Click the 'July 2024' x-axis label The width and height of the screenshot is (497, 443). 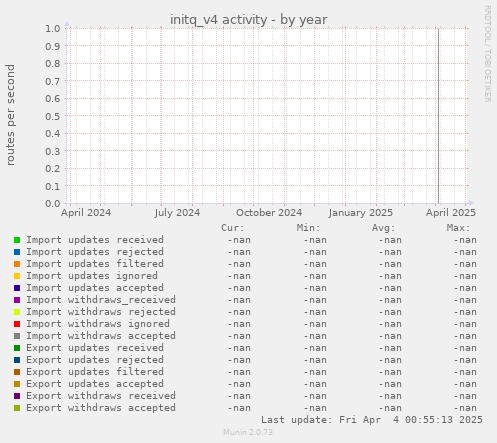tap(177, 213)
